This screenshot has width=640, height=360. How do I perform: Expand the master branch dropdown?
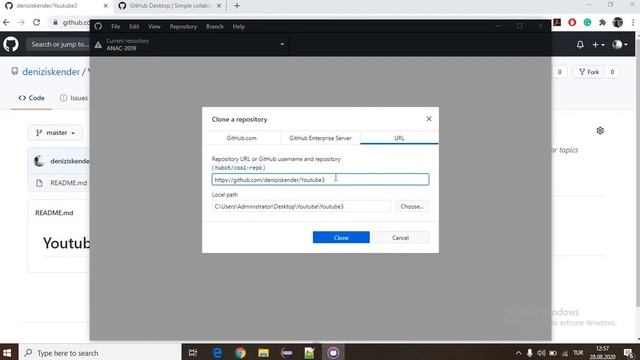pos(55,133)
